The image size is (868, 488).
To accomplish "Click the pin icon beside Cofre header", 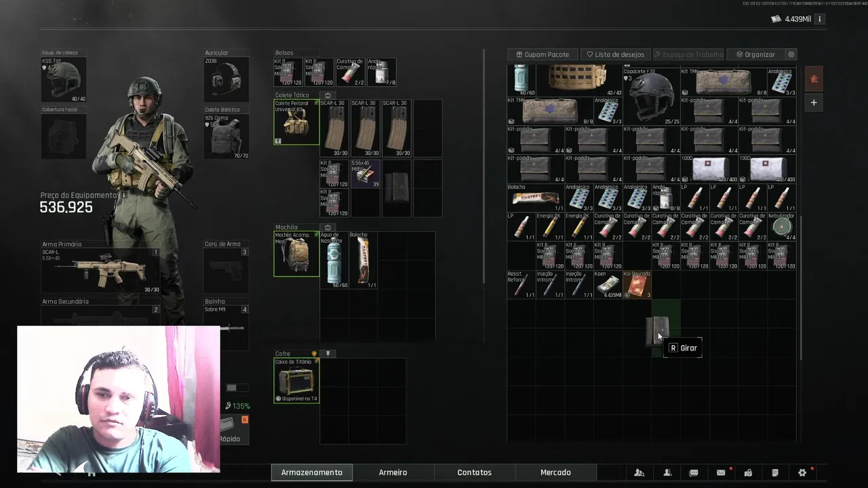I will point(328,354).
